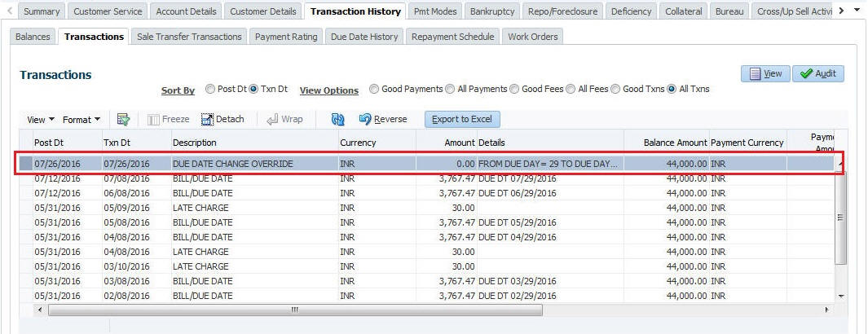Open the Bankruptcy tab

pos(492,11)
